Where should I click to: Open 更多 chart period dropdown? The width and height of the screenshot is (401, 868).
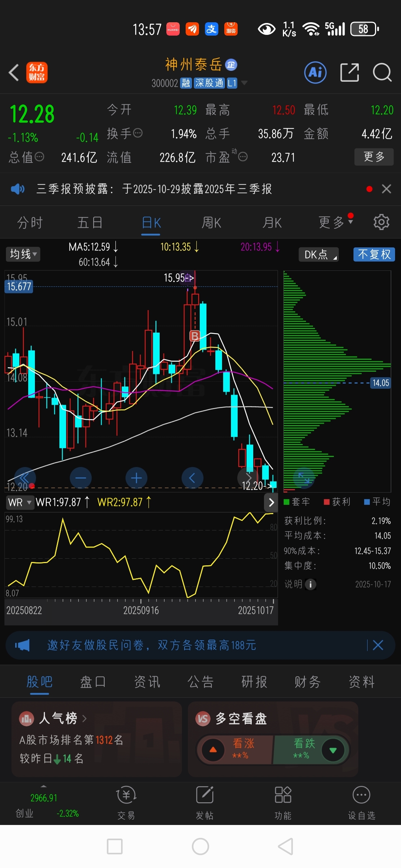[336, 222]
